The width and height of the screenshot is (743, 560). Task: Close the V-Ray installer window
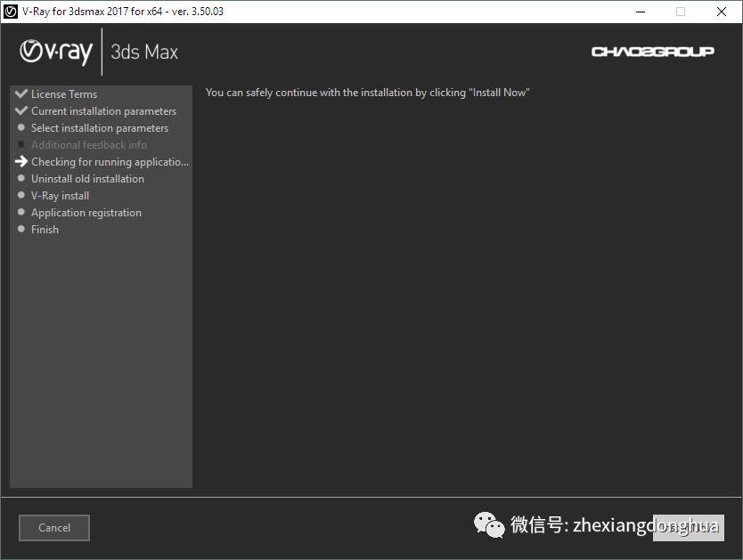pos(722,12)
